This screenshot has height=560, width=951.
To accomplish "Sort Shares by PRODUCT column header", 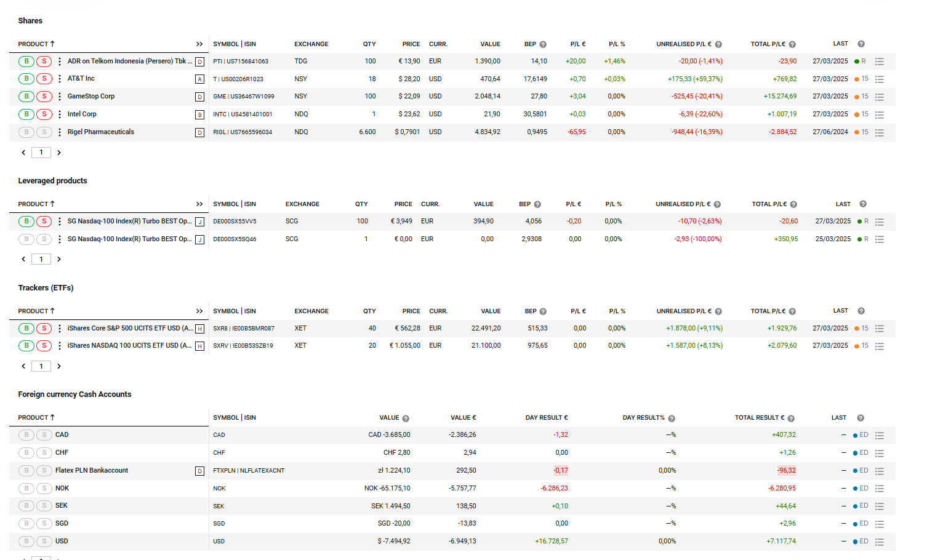I will click(x=36, y=44).
